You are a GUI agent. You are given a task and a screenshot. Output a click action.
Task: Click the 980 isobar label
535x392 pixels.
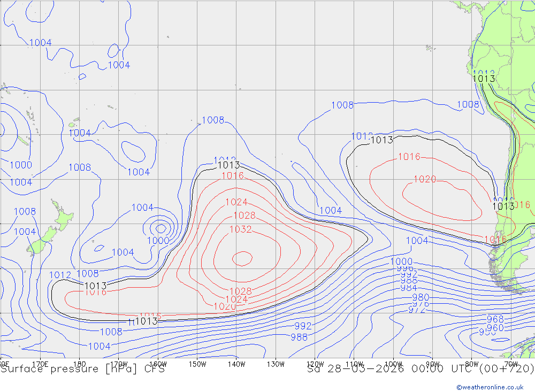point(421,297)
